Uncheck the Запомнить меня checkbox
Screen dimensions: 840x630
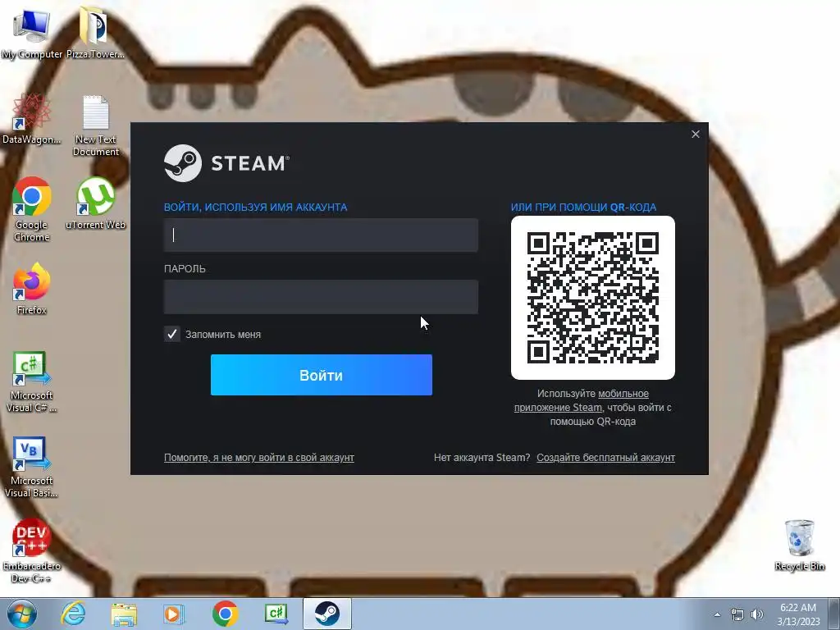click(x=172, y=335)
